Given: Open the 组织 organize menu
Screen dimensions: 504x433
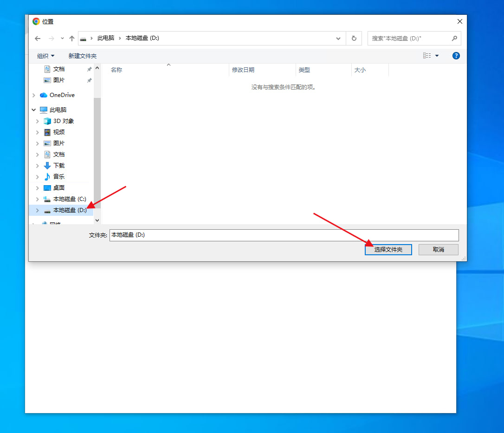Looking at the screenshot, I should pos(45,56).
